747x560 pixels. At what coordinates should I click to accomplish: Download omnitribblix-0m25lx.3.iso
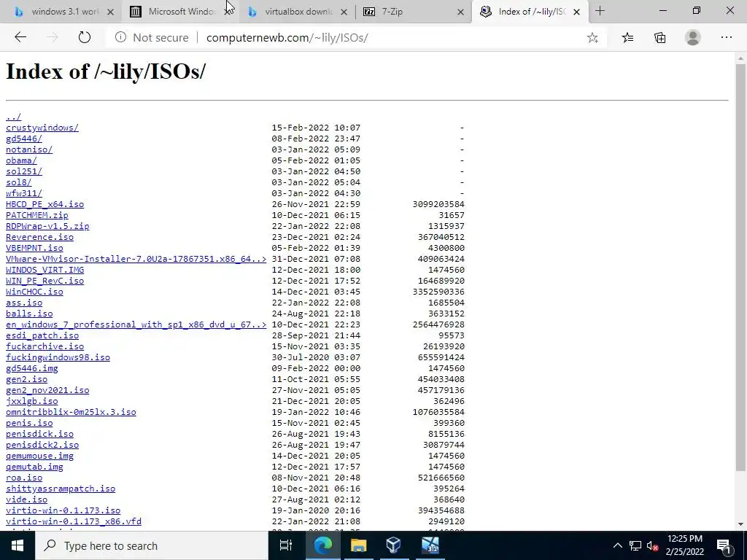(x=71, y=413)
